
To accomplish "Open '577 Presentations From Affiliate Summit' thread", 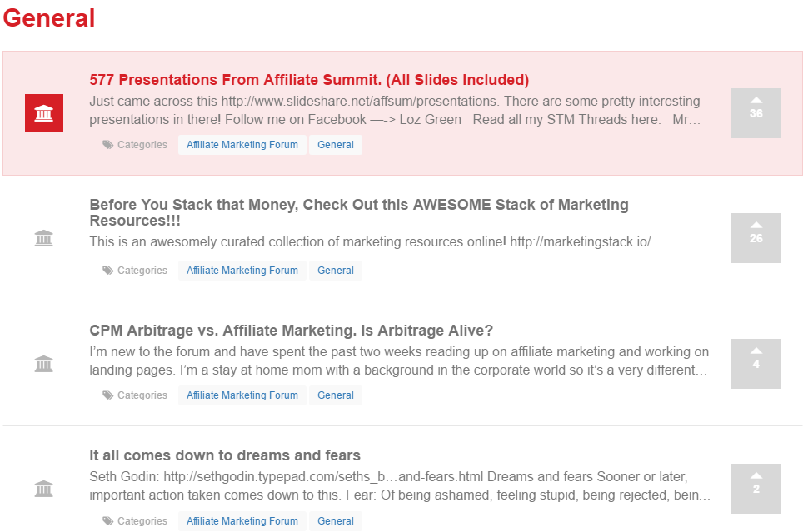I will click(309, 80).
